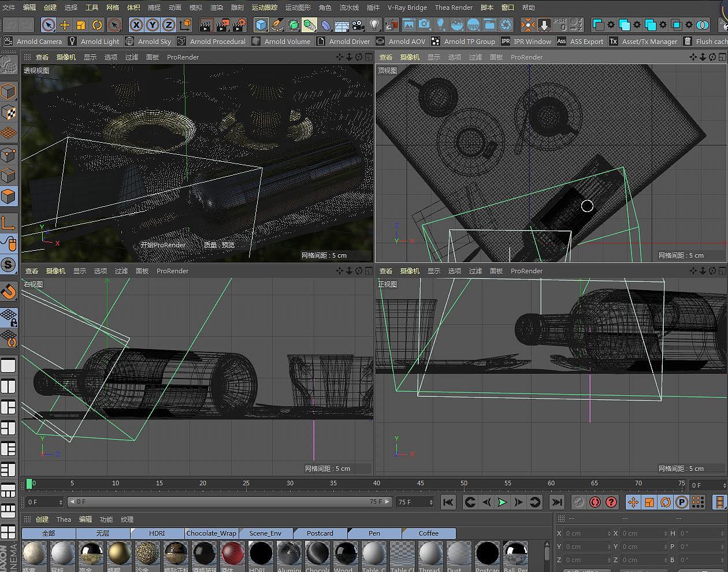This screenshot has height=572, width=728.
Task: Select the Move tool in top toolbar
Action: coord(65,25)
